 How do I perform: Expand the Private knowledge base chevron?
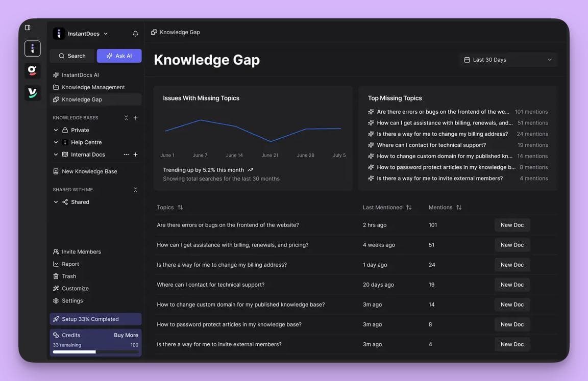[55, 130]
